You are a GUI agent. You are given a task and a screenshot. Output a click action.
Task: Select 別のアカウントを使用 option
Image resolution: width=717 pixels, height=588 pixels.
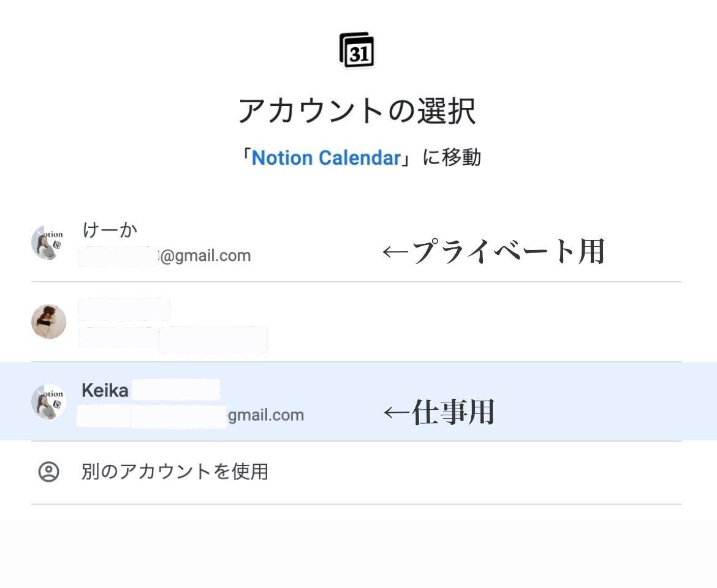click(x=175, y=472)
